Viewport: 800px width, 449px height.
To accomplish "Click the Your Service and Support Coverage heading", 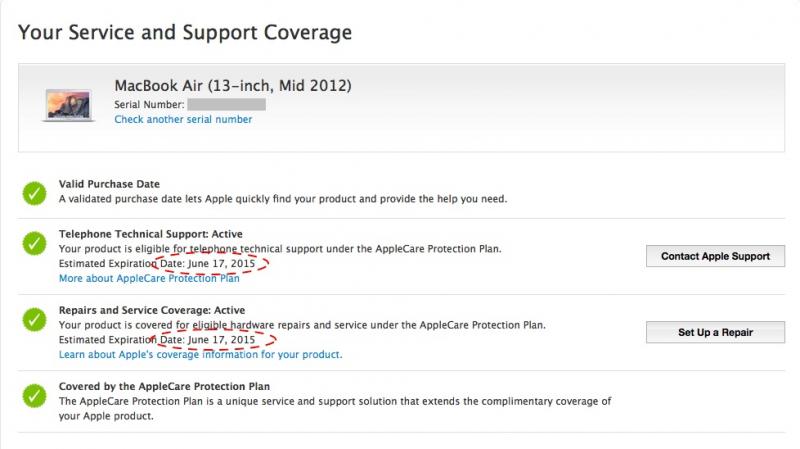I will pyautogui.click(x=185, y=32).
